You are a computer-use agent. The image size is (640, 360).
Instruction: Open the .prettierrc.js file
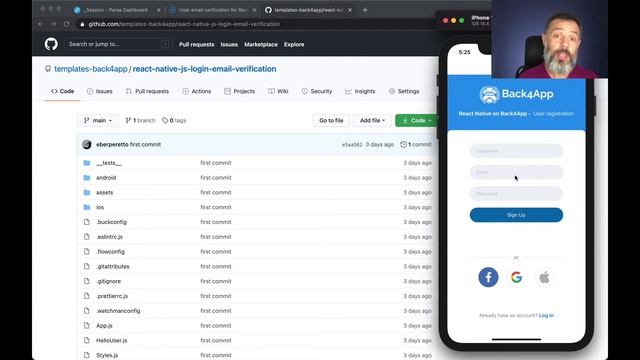point(112,296)
